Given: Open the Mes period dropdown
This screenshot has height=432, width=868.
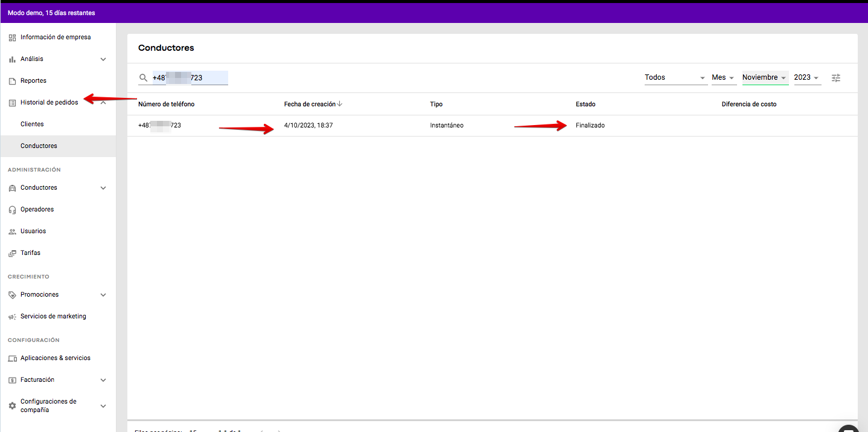Looking at the screenshot, I should tap(723, 77).
